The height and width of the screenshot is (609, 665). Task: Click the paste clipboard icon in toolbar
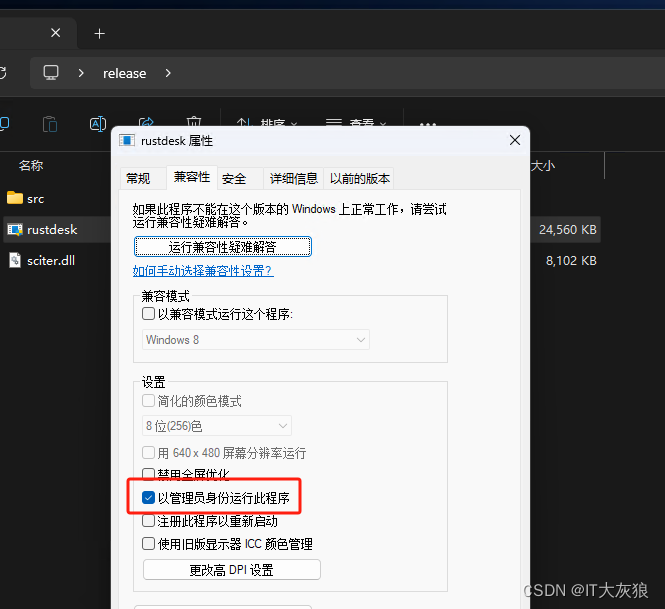[x=49, y=124]
